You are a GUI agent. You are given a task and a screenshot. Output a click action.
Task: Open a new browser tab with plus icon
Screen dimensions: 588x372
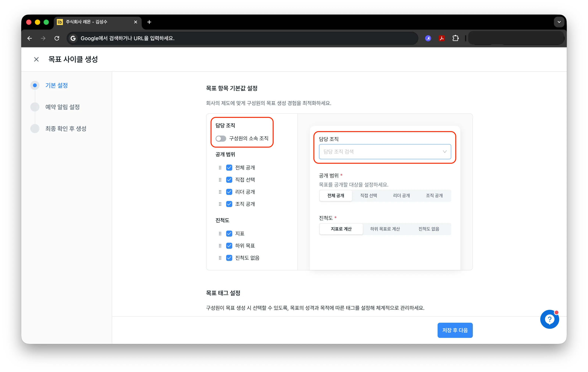point(149,22)
